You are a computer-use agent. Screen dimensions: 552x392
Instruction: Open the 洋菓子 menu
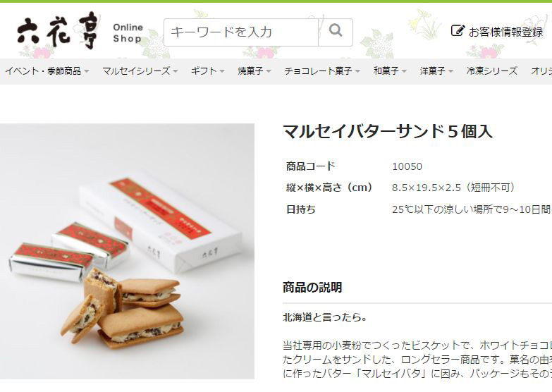(436, 71)
